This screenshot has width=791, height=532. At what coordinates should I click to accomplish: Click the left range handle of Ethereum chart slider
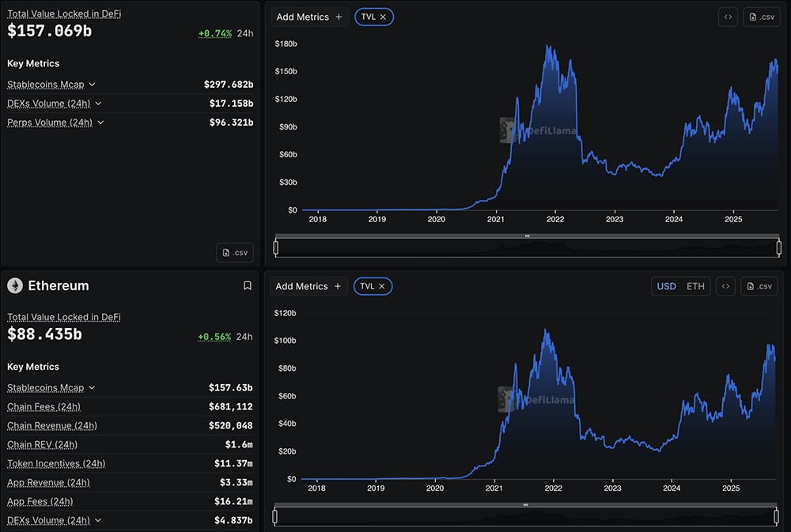(x=274, y=516)
